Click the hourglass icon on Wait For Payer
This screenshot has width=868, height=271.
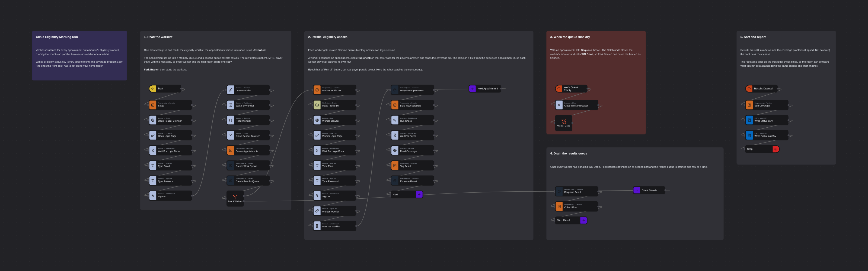pyautogui.click(x=395, y=135)
